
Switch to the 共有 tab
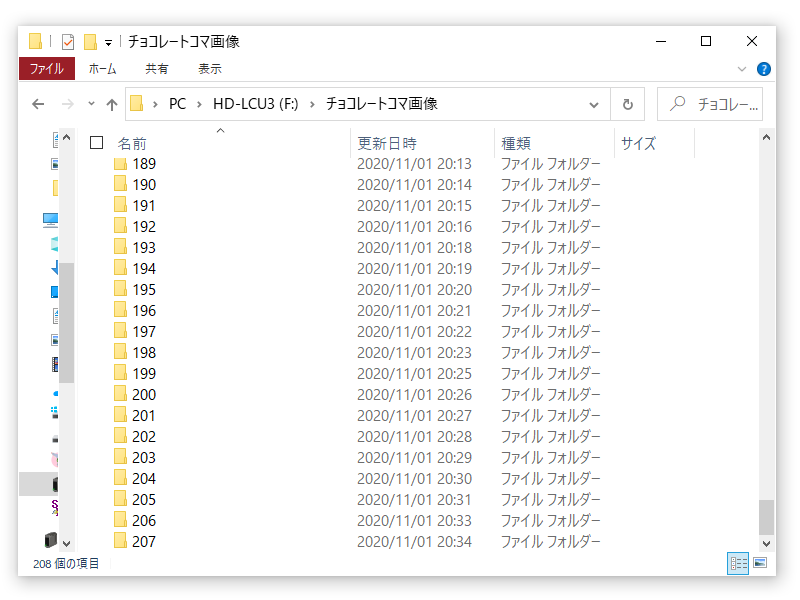156,68
